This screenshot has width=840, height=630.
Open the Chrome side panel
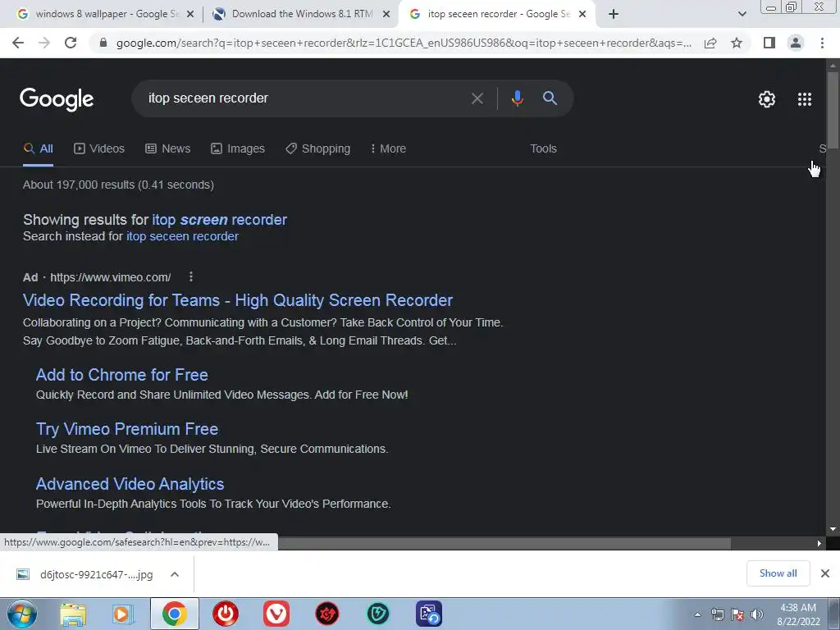(769, 43)
